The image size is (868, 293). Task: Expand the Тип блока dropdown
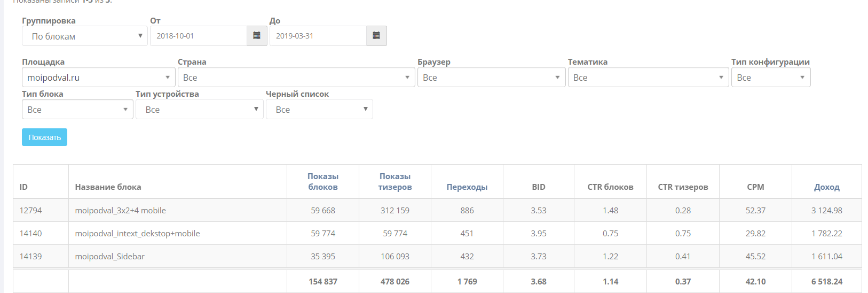click(77, 110)
